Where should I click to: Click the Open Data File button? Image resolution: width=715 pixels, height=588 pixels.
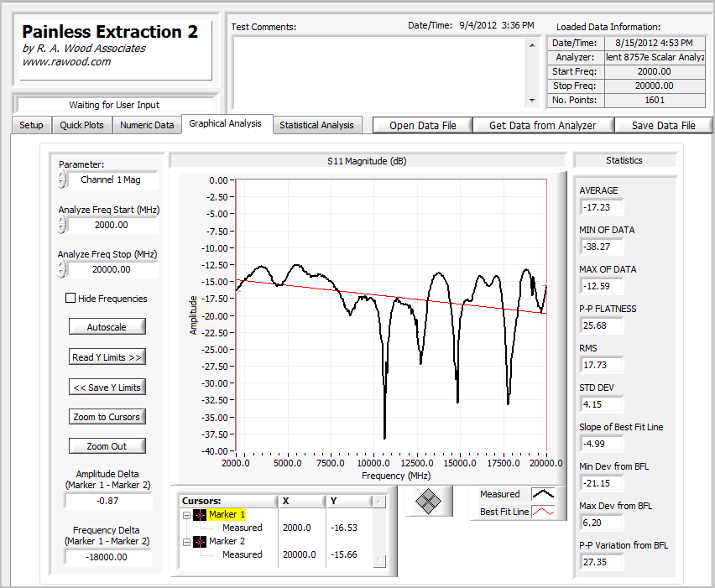pyautogui.click(x=423, y=125)
